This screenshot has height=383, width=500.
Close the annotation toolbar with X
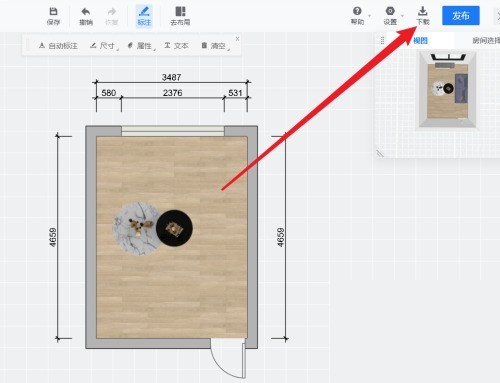click(237, 39)
